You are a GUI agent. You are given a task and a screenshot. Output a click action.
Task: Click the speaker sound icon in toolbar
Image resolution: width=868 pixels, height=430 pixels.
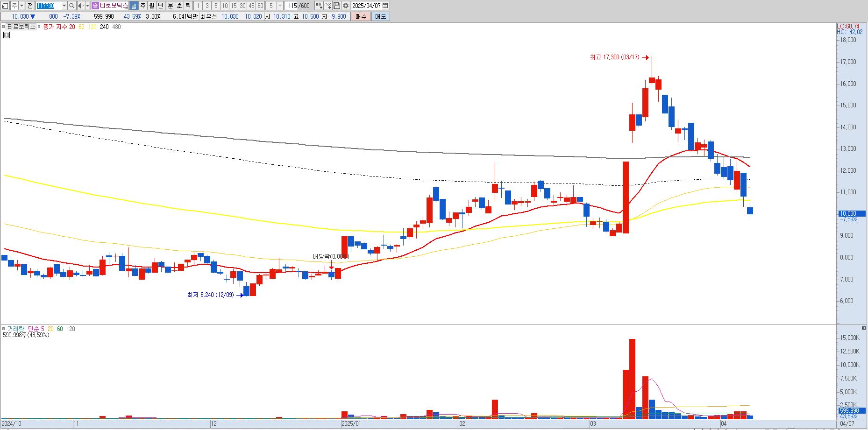[81, 6]
